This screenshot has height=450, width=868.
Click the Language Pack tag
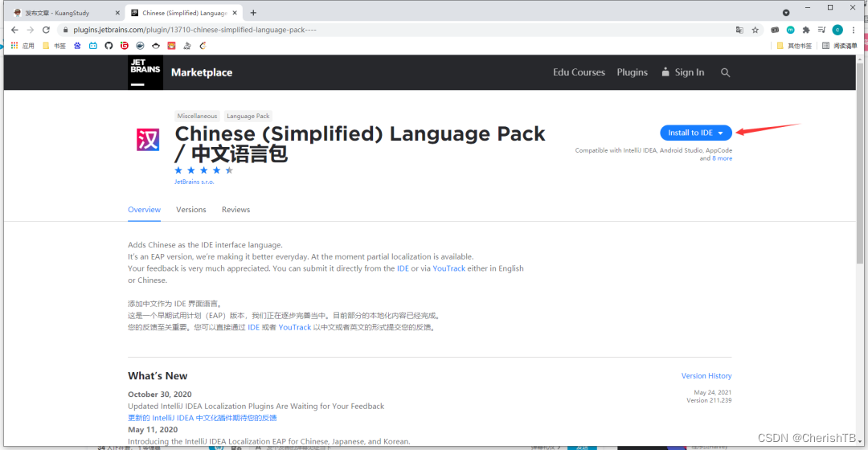(248, 117)
